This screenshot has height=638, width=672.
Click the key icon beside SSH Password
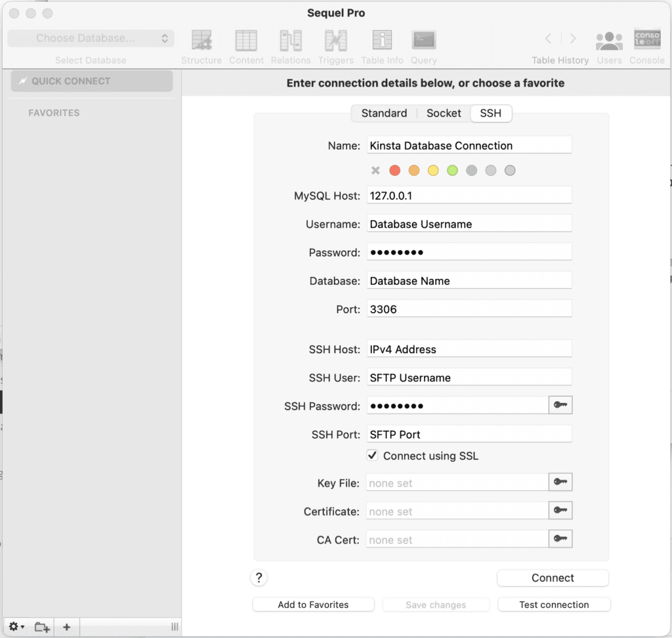tap(561, 405)
